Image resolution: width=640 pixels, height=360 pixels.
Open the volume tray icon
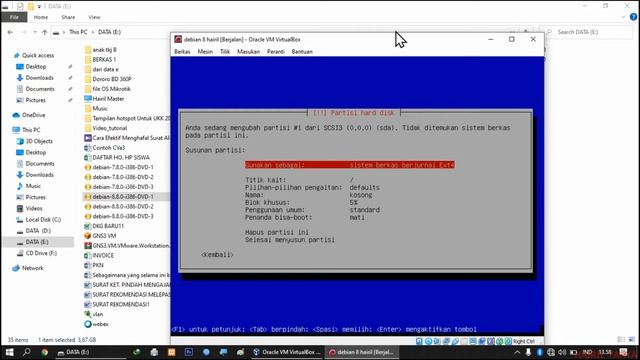pyautogui.click(x=562, y=352)
